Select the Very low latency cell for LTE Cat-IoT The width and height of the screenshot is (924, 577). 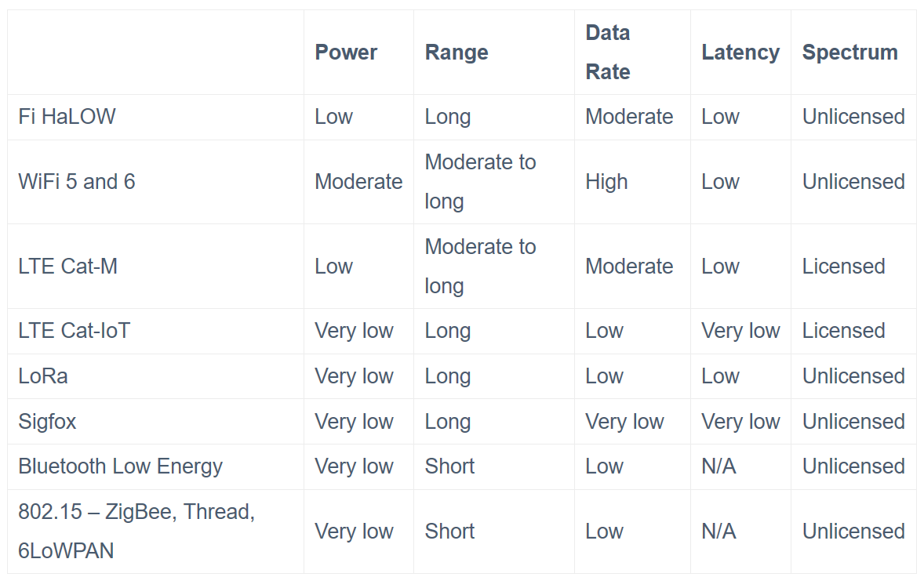coord(740,331)
